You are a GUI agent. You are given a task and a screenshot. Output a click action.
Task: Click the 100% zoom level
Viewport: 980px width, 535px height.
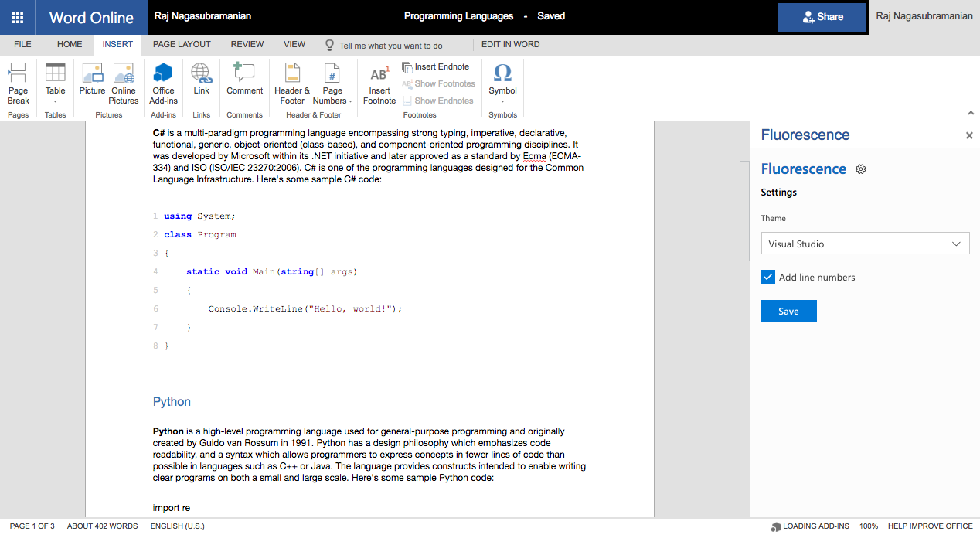(x=869, y=526)
